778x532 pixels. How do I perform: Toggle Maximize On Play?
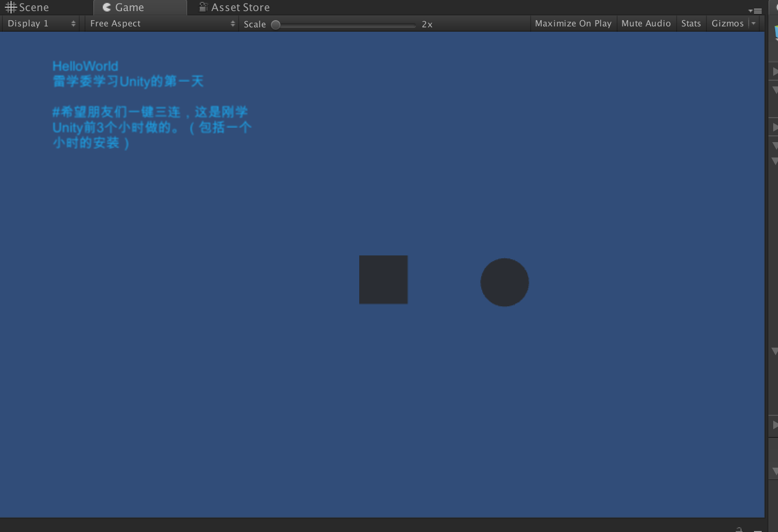[x=573, y=24]
